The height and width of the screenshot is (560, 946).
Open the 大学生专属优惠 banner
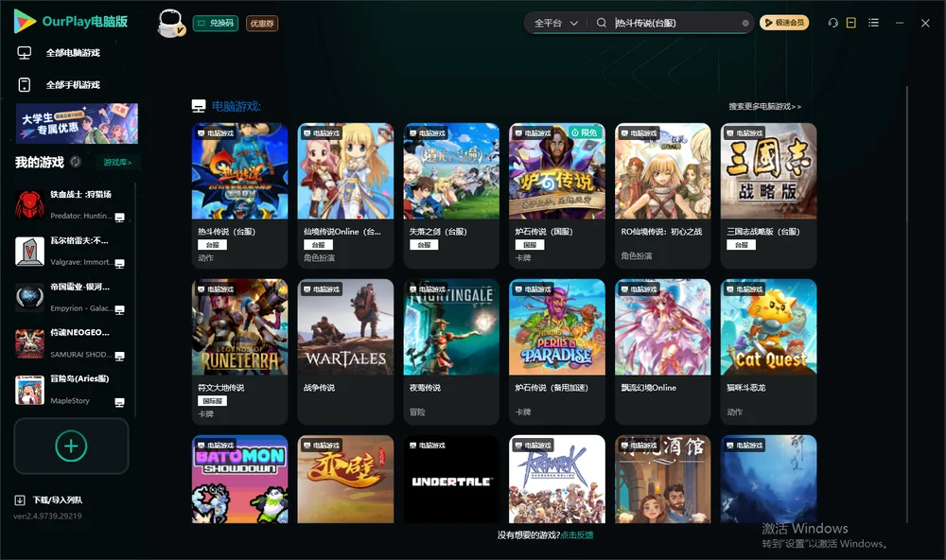77,124
